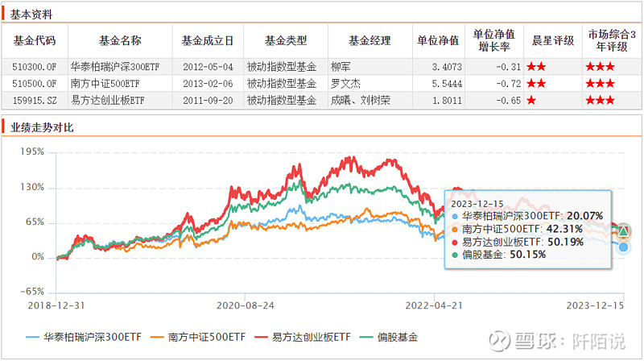Click the 基金经理 column header
Image resolution: width=644 pixels, height=361 pixels.
369,41
